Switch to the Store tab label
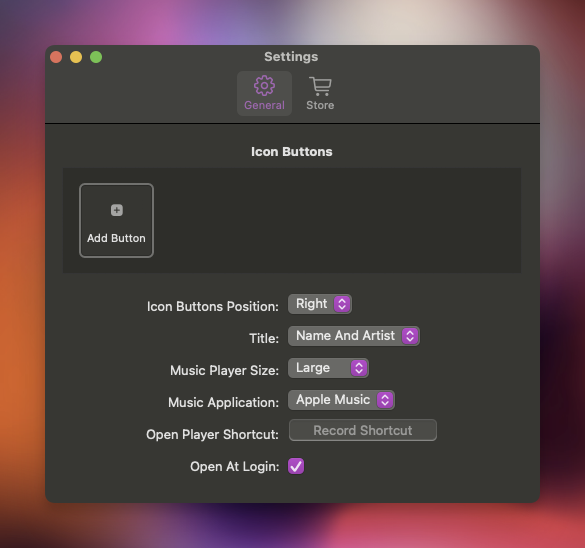 [320, 105]
